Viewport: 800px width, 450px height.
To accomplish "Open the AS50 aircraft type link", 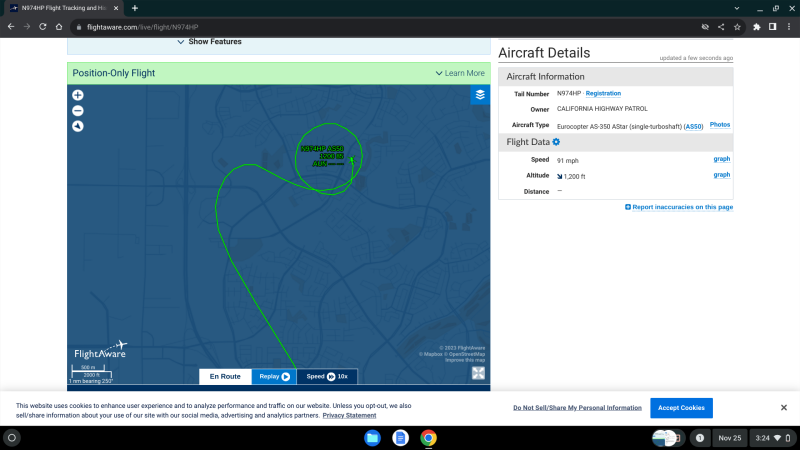I will [693, 127].
